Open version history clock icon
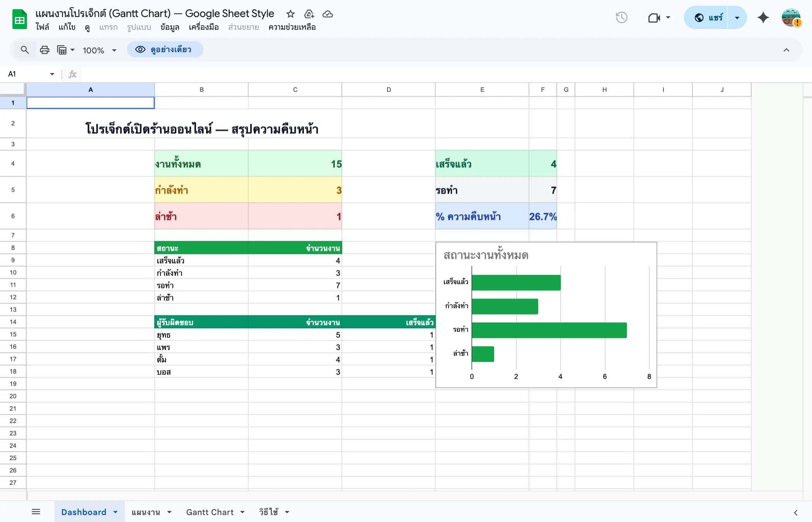This screenshot has height=522, width=812. point(621,17)
